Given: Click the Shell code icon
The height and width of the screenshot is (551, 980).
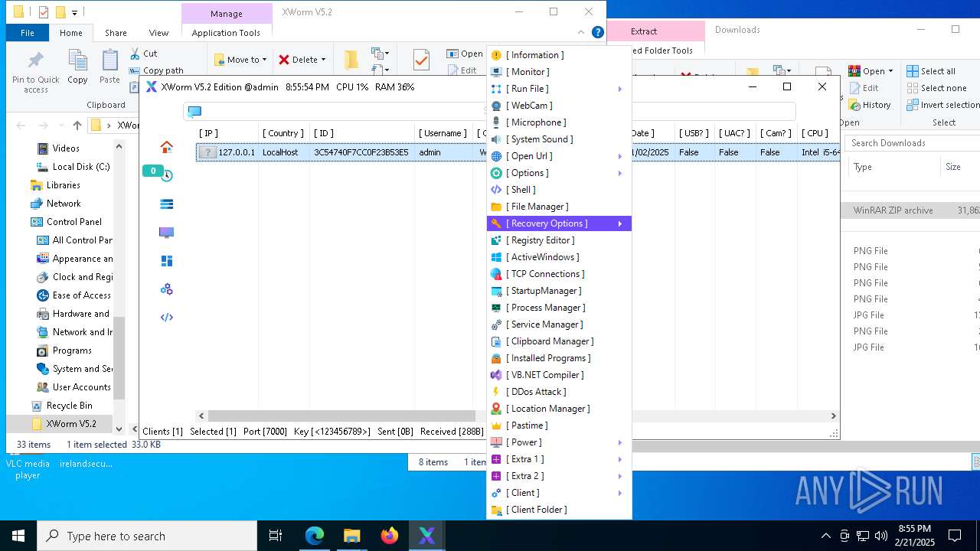Looking at the screenshot, I should point(496,190).
